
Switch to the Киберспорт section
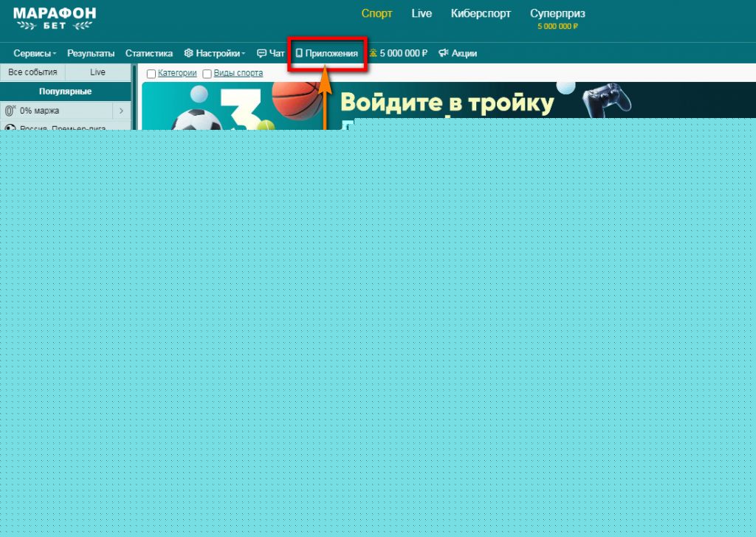click(x=481, y=13)
